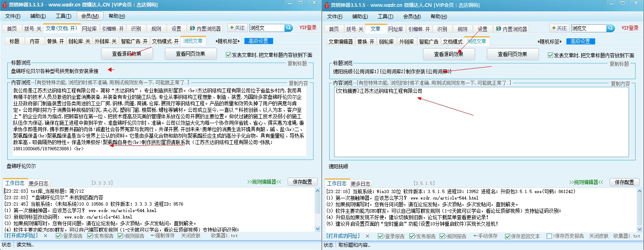Click log scroll-up arrow in 3.3.3.3 window
644x250 pixels.
(318, 191)
